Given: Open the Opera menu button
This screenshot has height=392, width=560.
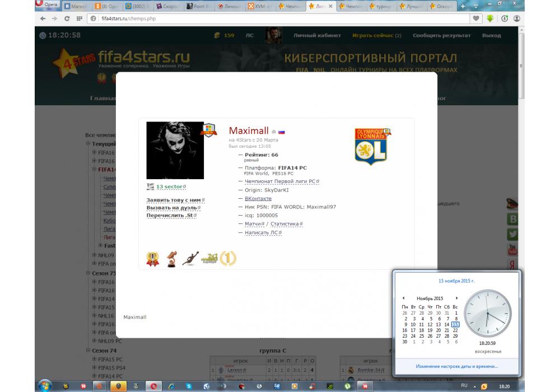Looking at the screenshot, I should tap(47, 4).
